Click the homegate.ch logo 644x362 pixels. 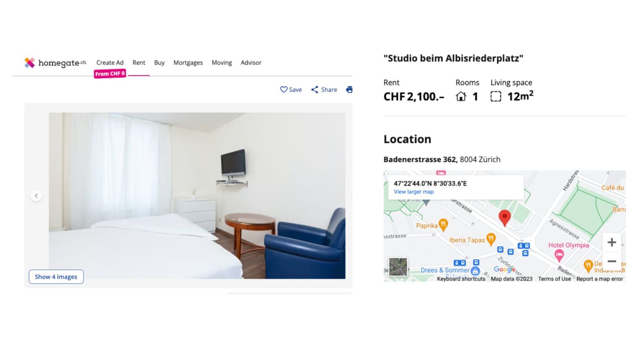[x=55, y=63]
